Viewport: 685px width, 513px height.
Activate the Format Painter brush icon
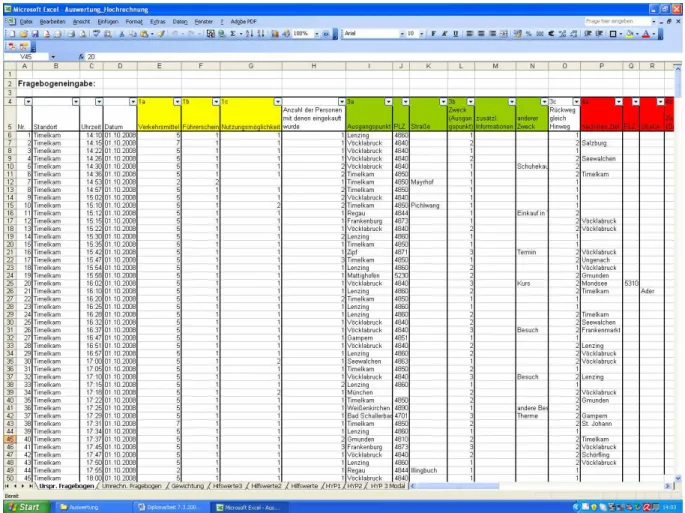pos(161,34)
